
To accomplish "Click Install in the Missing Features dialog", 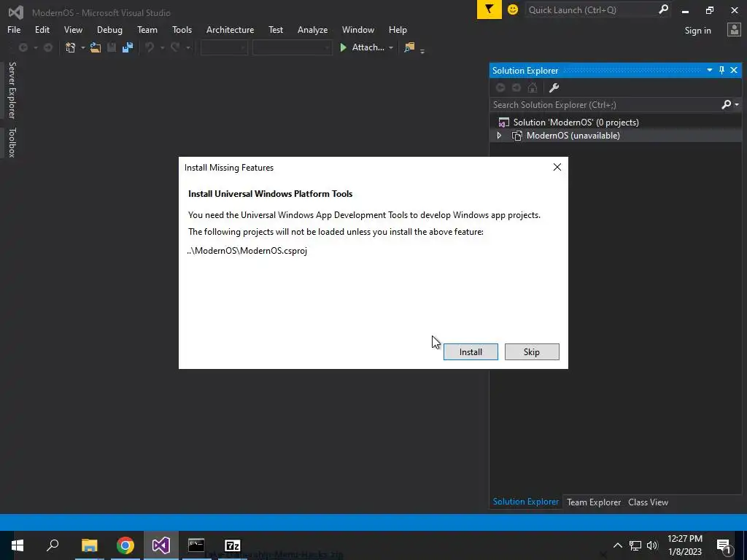I will pos(471,352).
